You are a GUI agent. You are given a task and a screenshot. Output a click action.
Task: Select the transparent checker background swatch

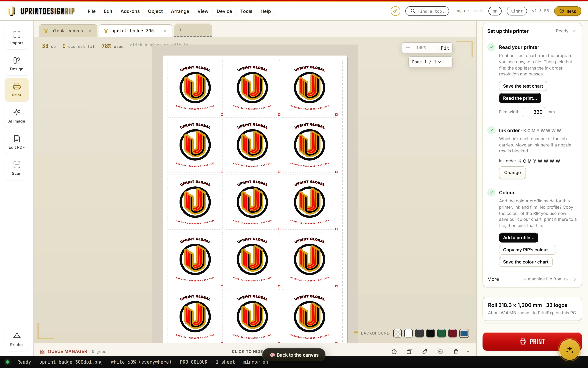(397, 333)
